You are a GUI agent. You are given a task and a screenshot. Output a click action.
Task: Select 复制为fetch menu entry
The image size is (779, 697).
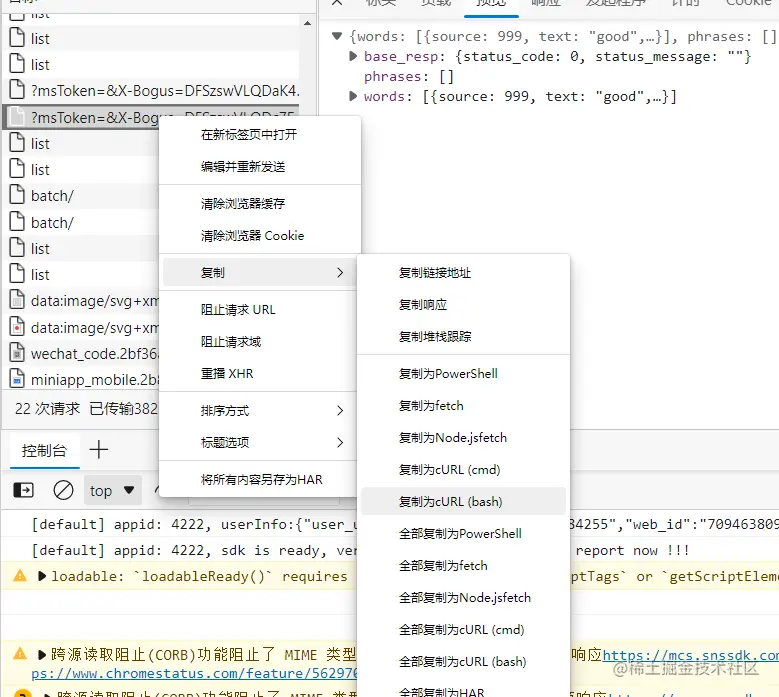(463, 406)
